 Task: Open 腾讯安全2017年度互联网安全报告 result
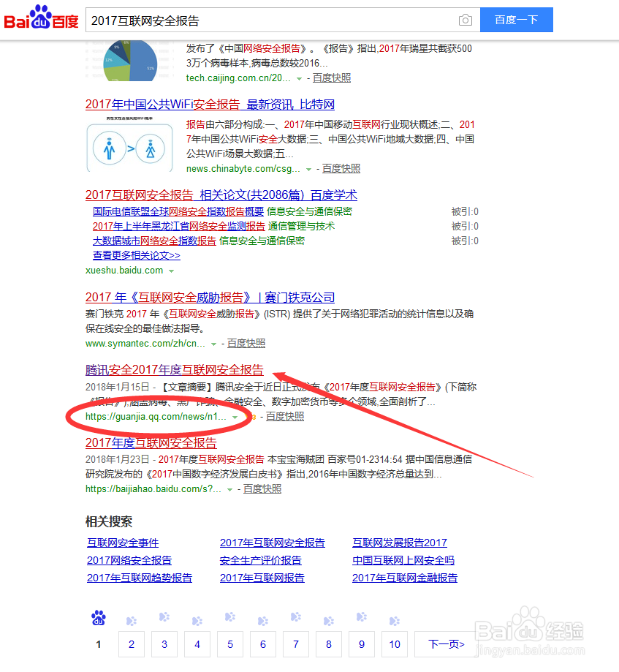[x=175, y=370]
